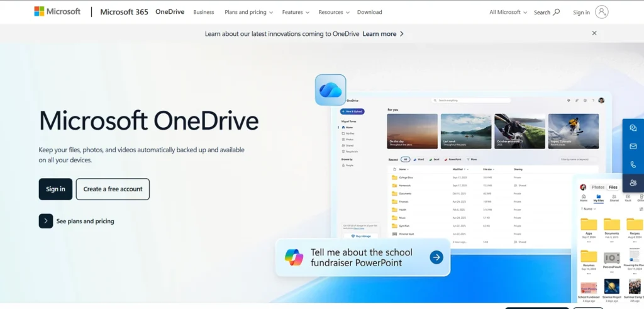This screenshot has height=309, width=644.
Task: Click Search everything field in the preview
Action: [470, 100]
